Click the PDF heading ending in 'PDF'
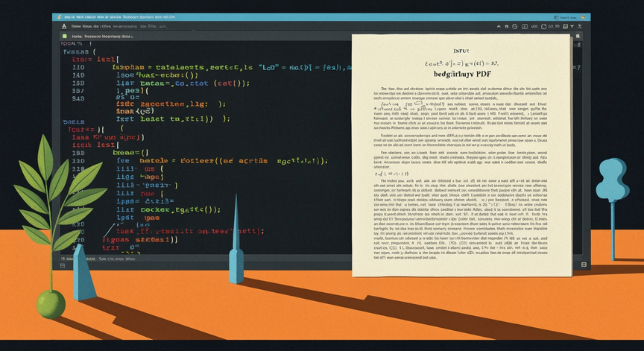Viewport: 644px width, 351px height. point(462,75)
